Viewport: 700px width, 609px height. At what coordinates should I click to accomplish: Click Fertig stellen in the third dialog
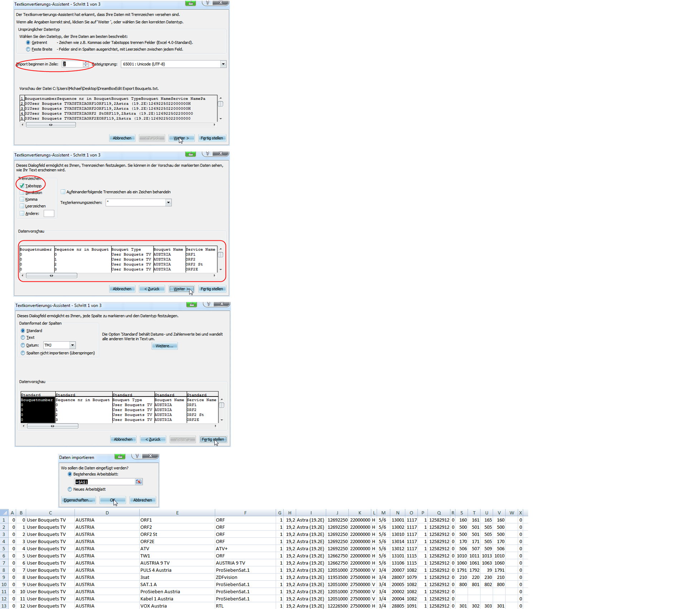click(x=213, y=439)
